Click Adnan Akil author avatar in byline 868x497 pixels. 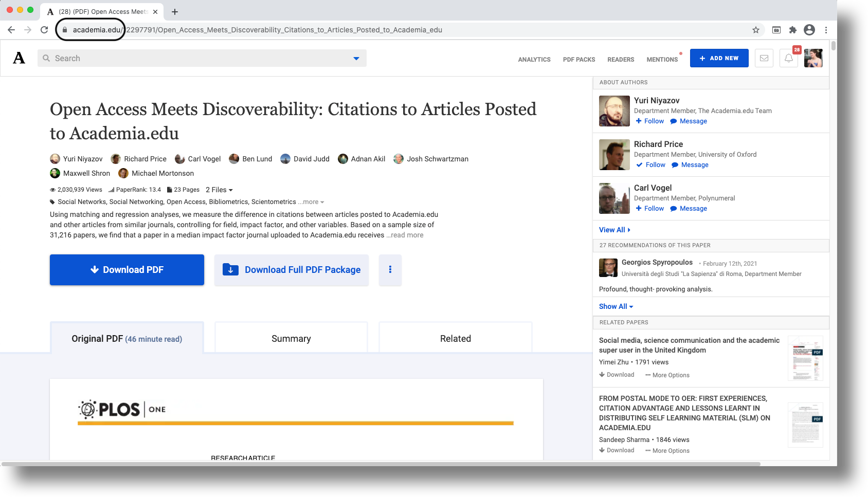click(x=343, y=159)
